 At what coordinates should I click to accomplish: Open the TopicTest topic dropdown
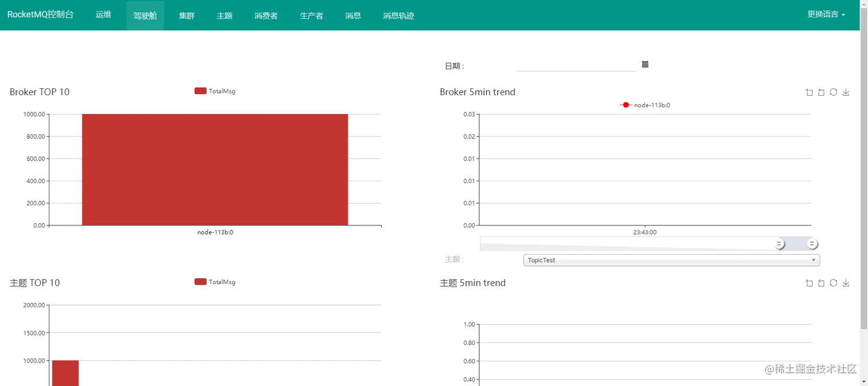coord(672,260)
